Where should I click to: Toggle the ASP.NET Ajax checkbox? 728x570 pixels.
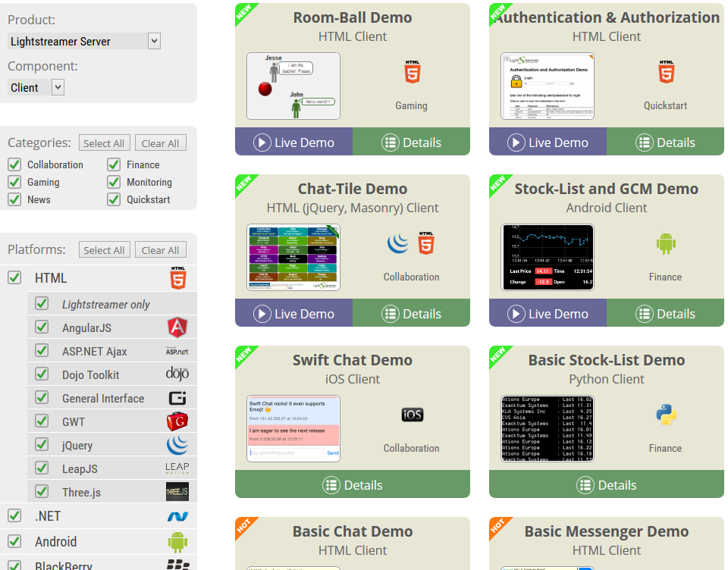42,350
